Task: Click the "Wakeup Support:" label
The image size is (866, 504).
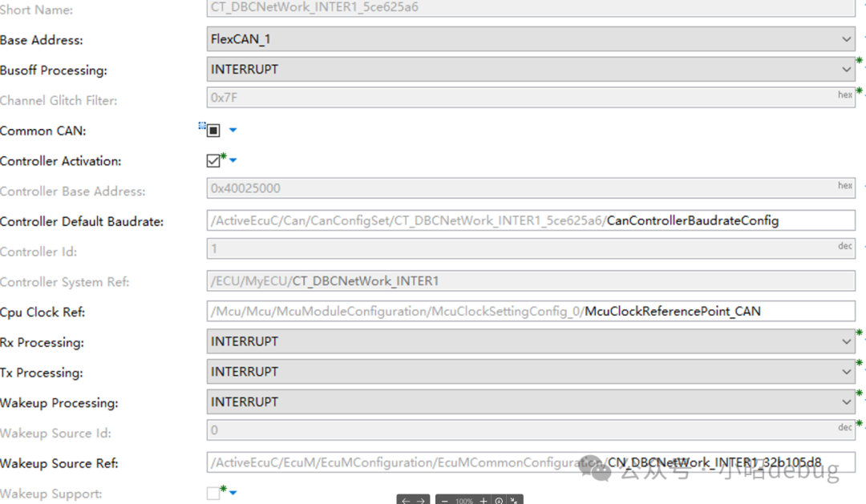Action: pyautogui.click(x=51, y=494)
